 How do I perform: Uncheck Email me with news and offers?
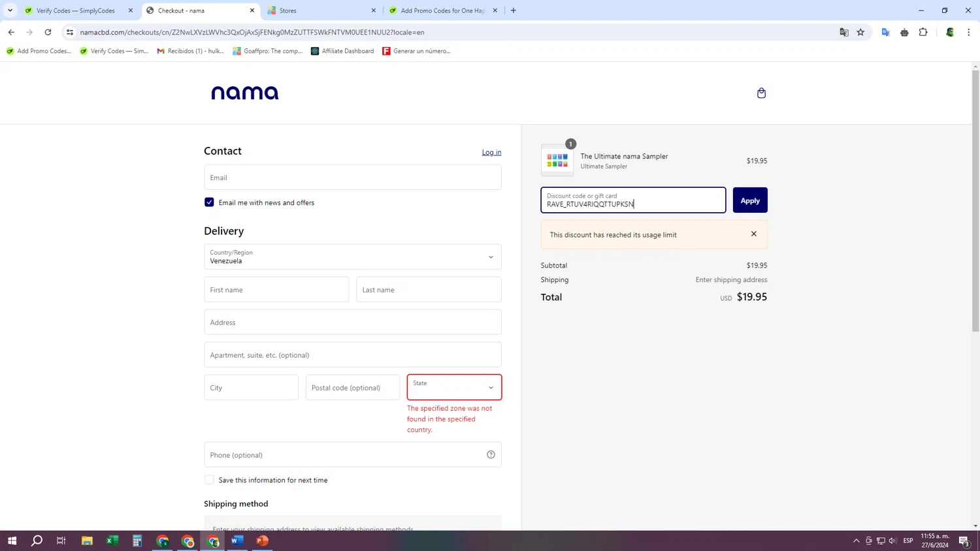tap(209, 202)
